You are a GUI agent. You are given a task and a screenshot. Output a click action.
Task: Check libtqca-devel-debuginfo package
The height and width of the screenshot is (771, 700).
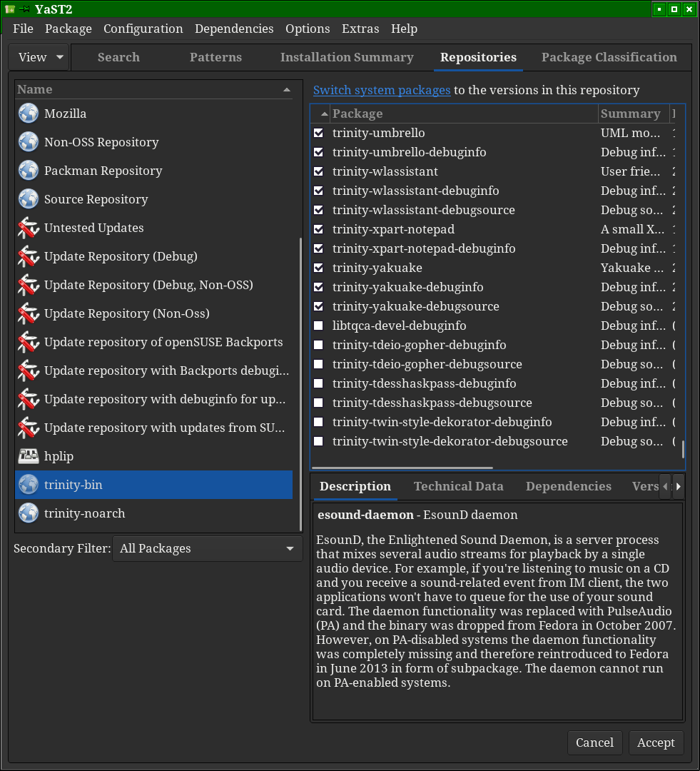pyautogui.click(x=318, y=326)
